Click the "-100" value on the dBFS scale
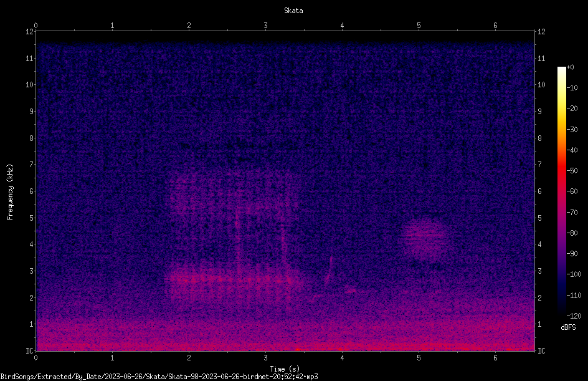Viewport: 588px width, 381px height. coord(574,274)
